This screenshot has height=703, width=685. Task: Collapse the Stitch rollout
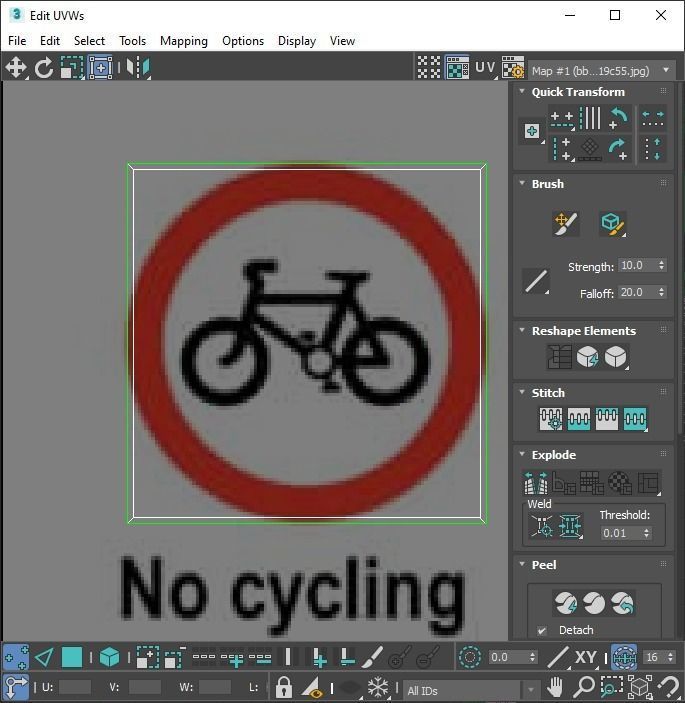point(522,392)
